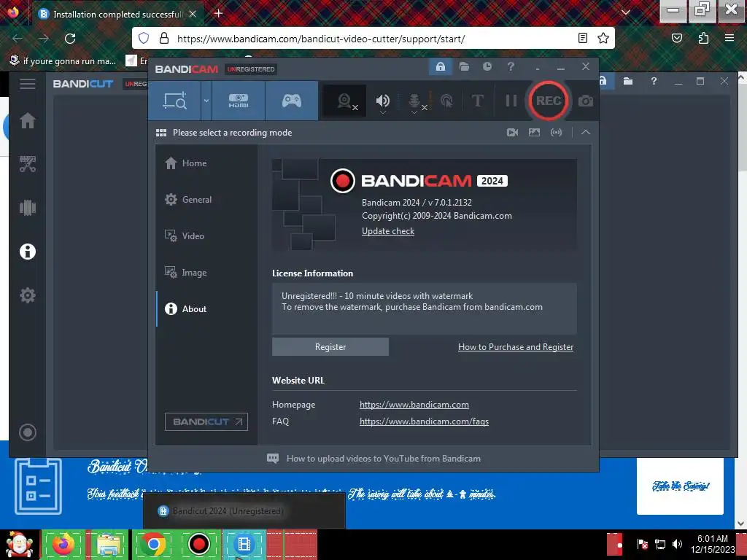
Task: Click the Bandicam taskbar icon
Action: pyautogui.click(x=198, y=544)
